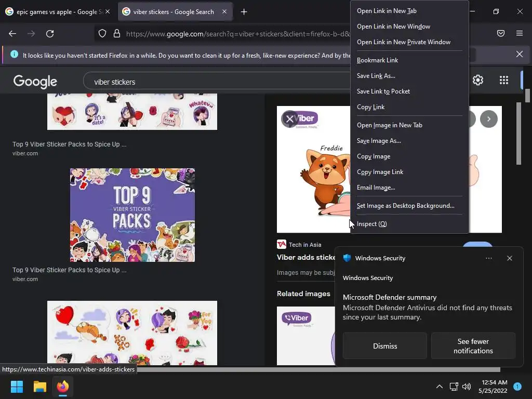The image size is (532, 399).
Task: Close the image preview with X icon
Action: (289, 119)
